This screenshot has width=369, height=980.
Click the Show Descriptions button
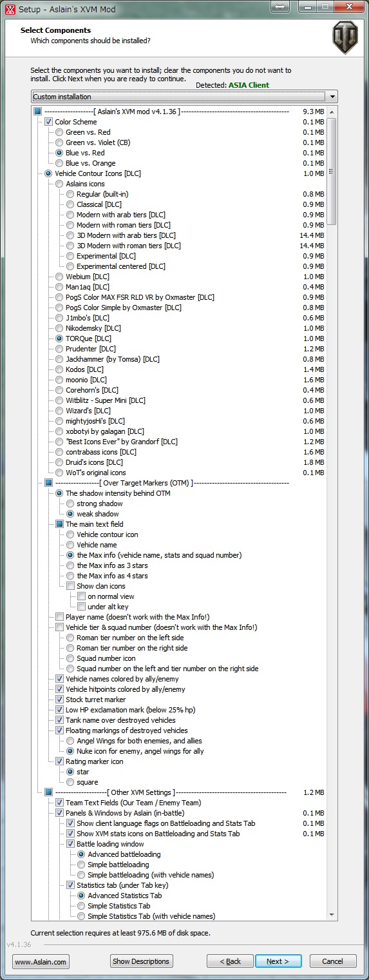pyautogui.click(x=141, y=961)
